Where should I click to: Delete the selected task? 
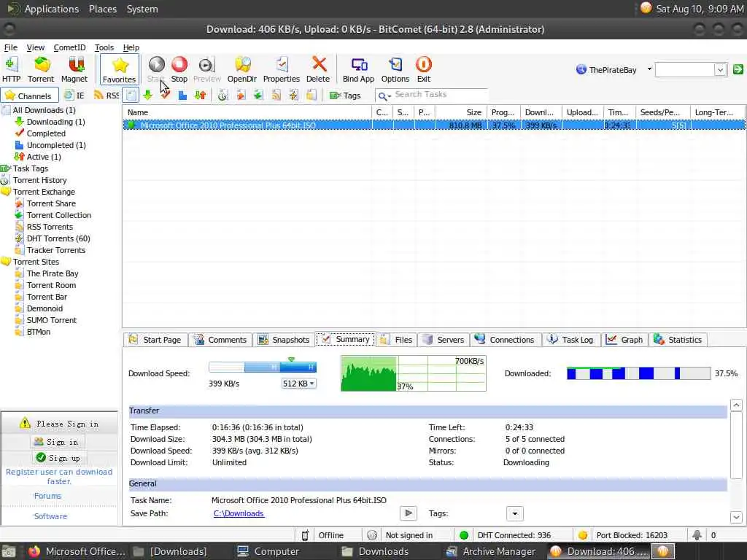coord(318,69)
